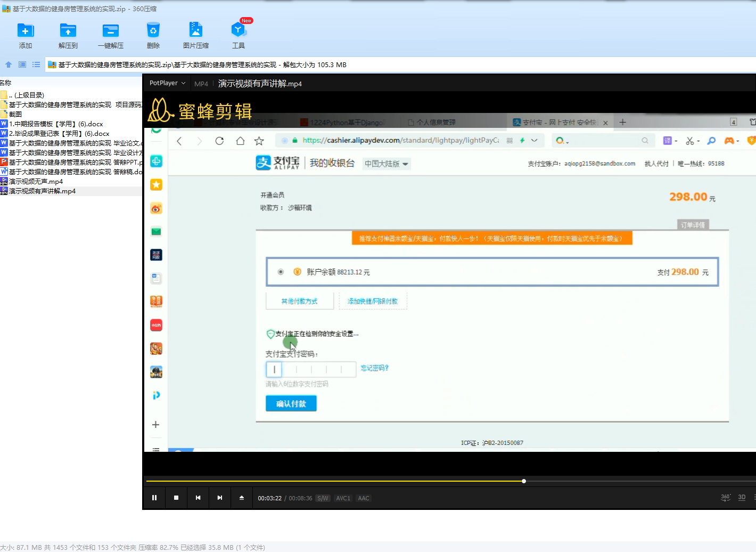
Task: Click the elapsed time 00:03:22 display
Action: 270,498
